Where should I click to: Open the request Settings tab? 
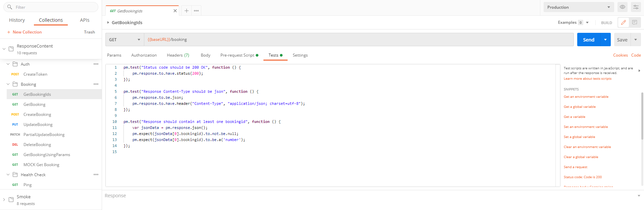[300, 55]
